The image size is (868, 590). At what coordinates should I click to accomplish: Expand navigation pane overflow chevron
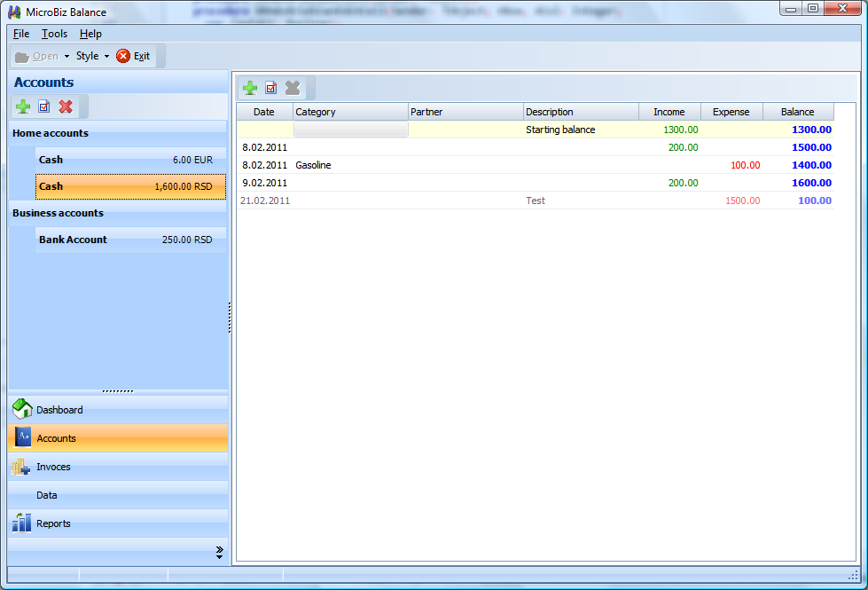[x=219, y=552]
